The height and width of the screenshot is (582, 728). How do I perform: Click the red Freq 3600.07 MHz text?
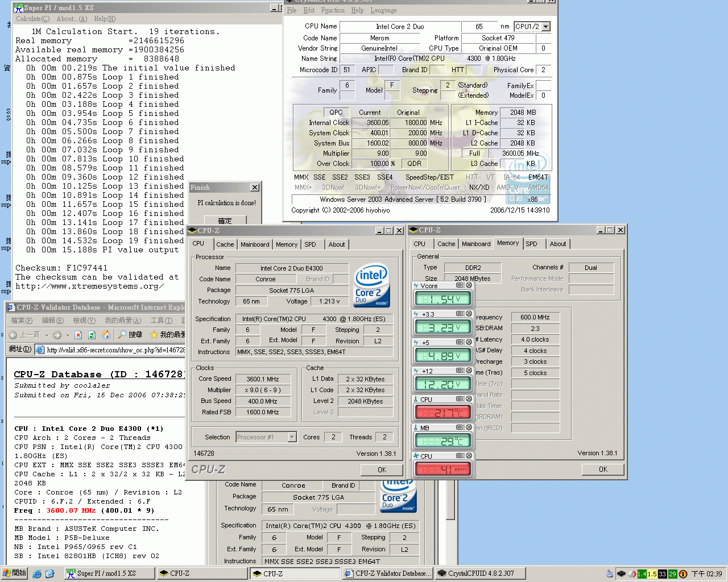(71, 510)
